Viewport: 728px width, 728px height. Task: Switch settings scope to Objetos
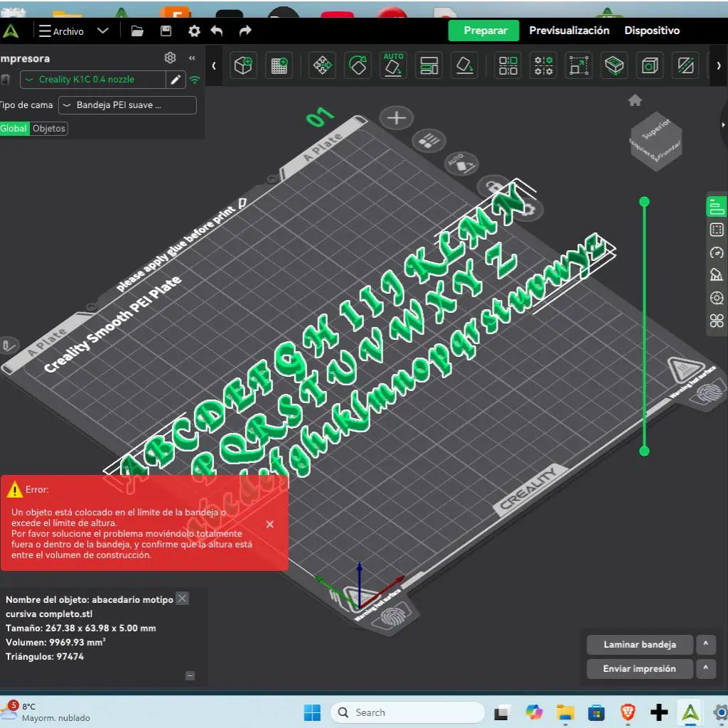coord(49,129)
